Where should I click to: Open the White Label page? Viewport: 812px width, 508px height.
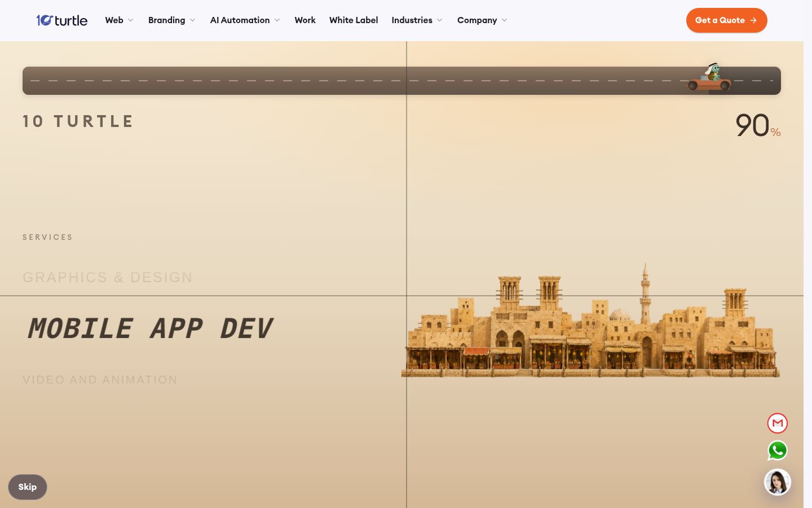pos(354,20)
